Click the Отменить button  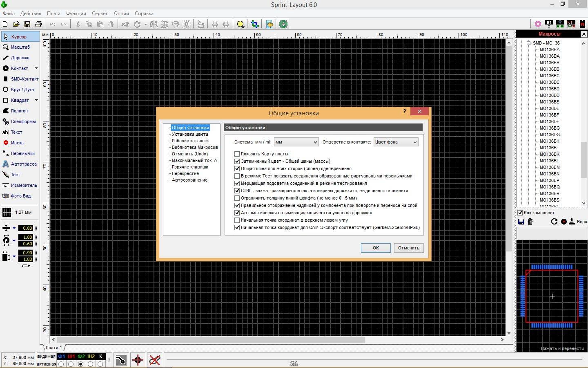(408, 248)
